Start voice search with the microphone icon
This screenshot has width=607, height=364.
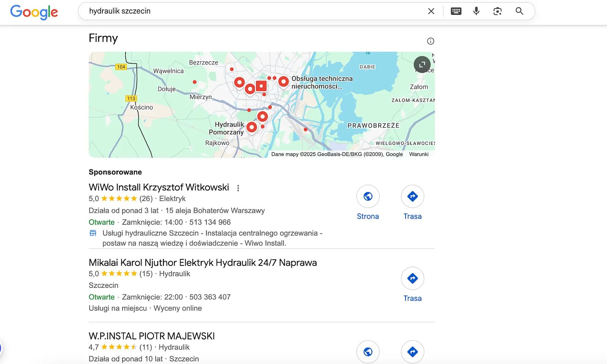(476, 11)
